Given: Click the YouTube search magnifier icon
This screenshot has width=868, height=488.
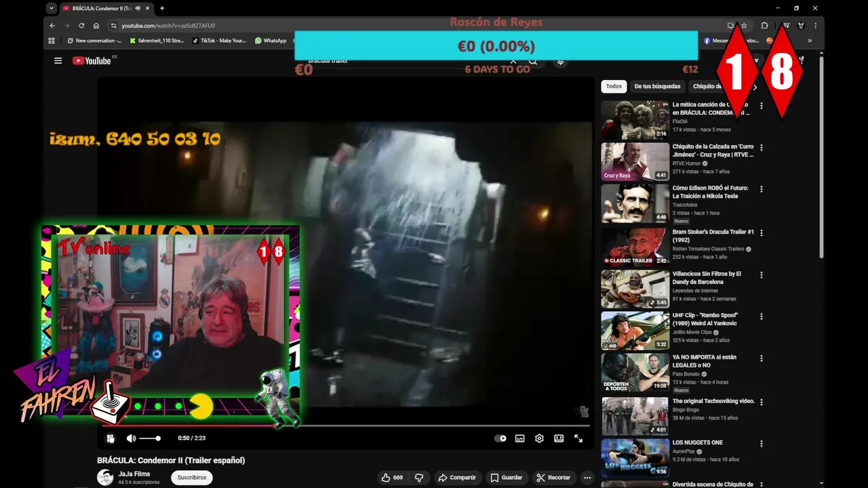Looking at the screenshot, I should tap(533, 61).
